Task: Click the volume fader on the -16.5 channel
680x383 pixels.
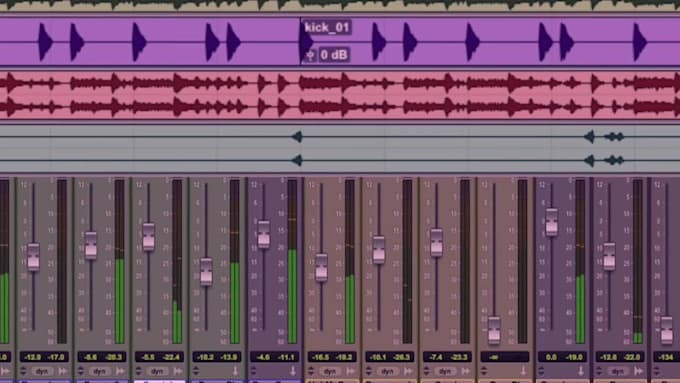Action: pyautogui.click(x=321, y=268)
